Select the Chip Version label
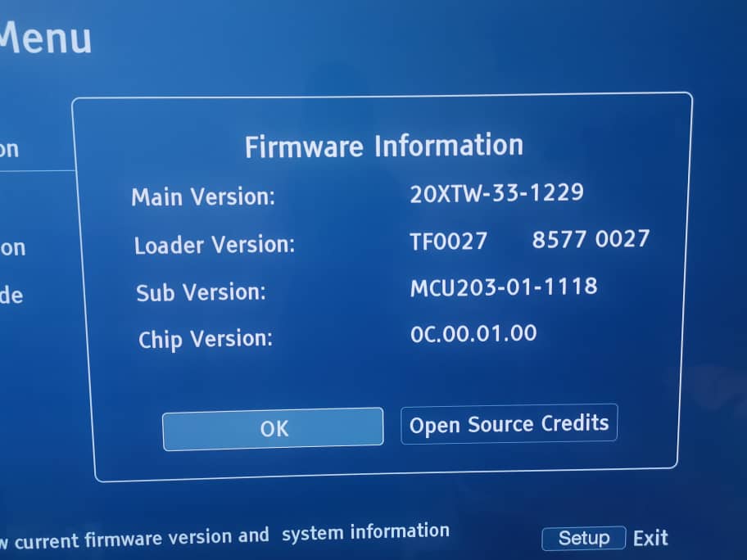This screenshot has height=560, width=747. [206, 340]
